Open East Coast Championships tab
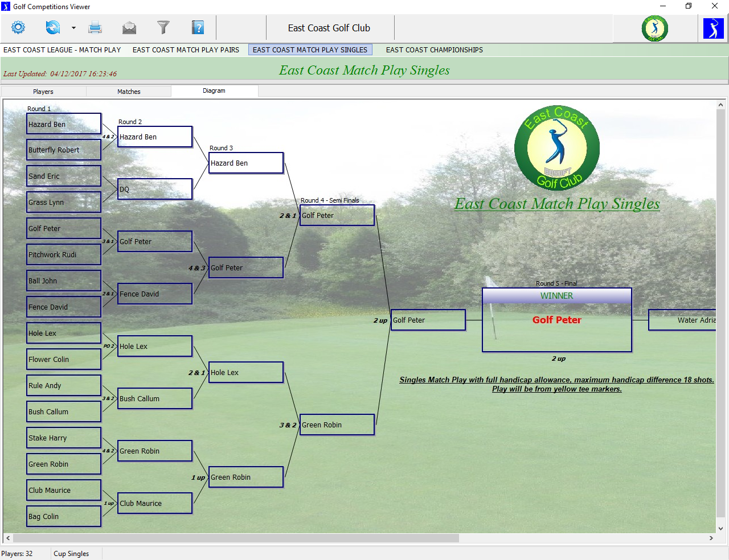 434,50
